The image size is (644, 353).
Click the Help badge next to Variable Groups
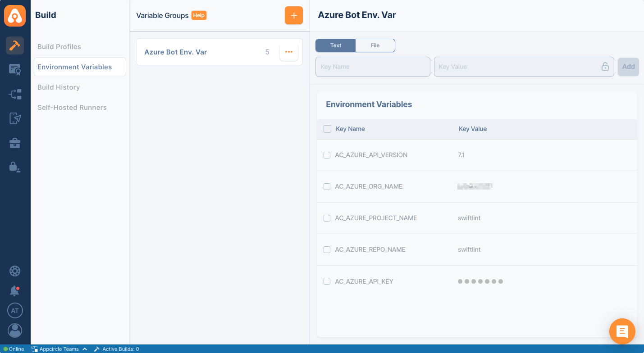[199, 15]
